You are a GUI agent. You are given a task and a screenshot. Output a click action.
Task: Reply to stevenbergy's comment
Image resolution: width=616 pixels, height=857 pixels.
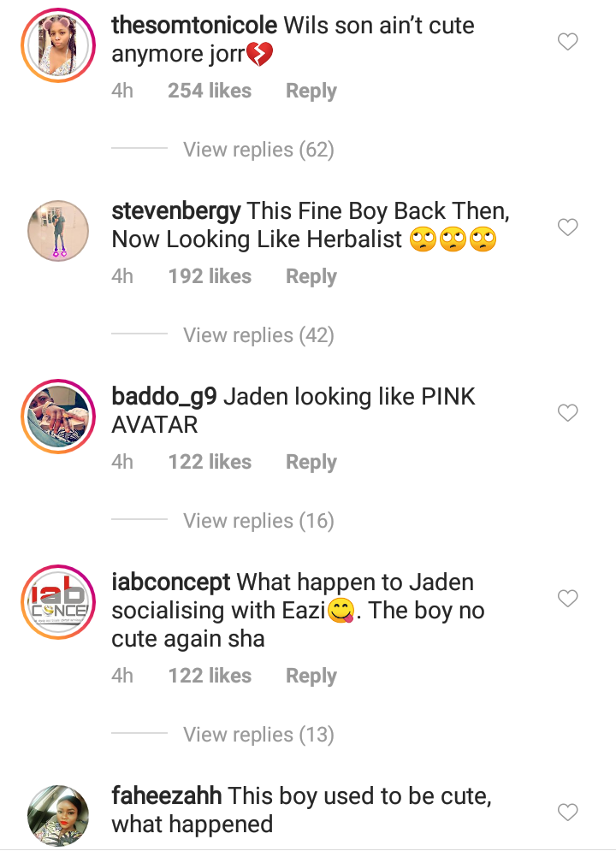311,276
